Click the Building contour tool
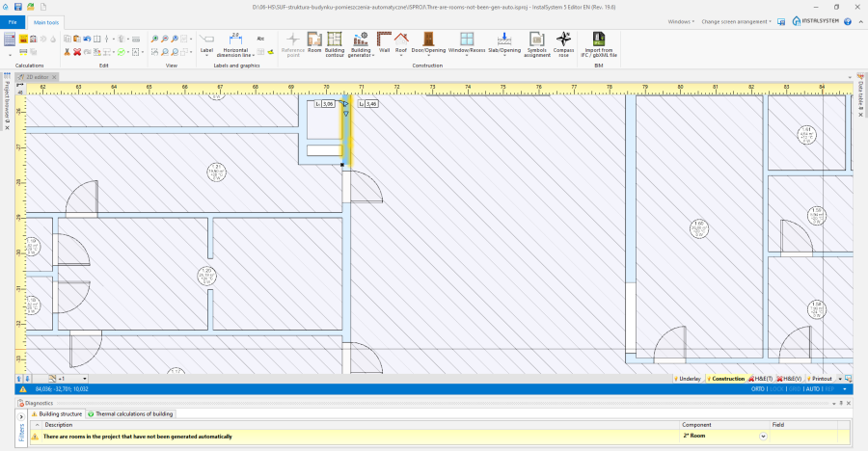The image size is (868, 451). coord(335,44)
